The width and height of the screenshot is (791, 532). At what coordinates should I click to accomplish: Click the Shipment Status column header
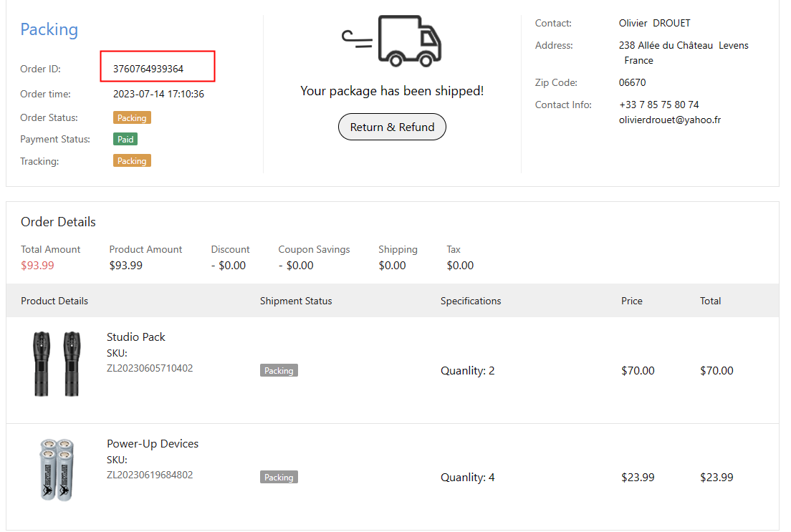coord(296,301)
